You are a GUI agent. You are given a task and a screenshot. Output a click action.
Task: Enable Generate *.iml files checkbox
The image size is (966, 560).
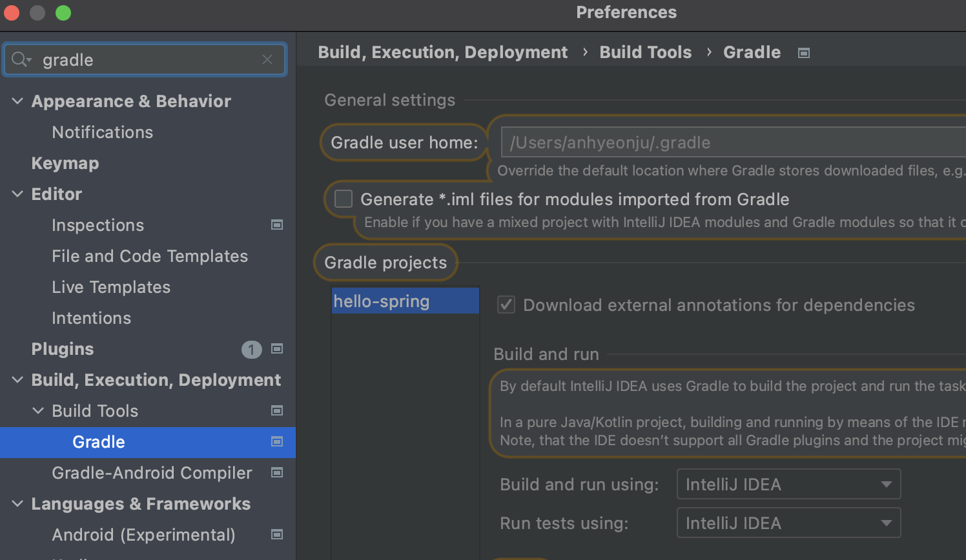pyautogui.click(x=344, y=199)
